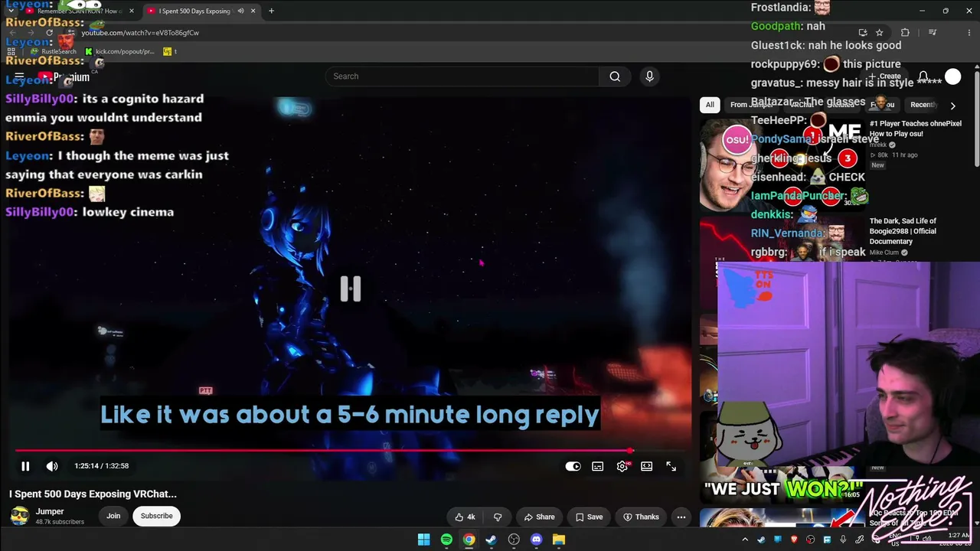Click the microphone icon in system tray
Screen dimensions: 980x551
click(843, 540)
